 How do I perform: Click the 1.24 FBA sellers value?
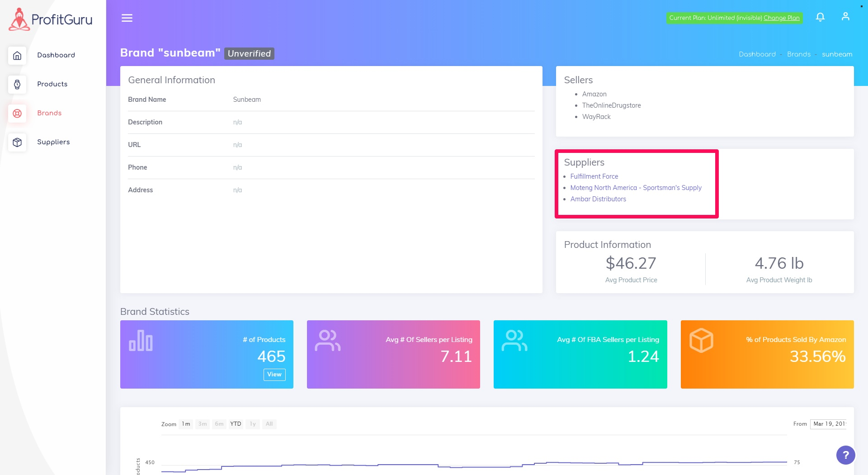tap(643, 356)
